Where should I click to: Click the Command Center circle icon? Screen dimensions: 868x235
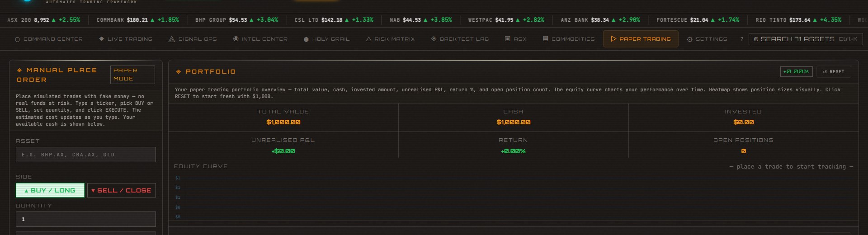[17, 39]
